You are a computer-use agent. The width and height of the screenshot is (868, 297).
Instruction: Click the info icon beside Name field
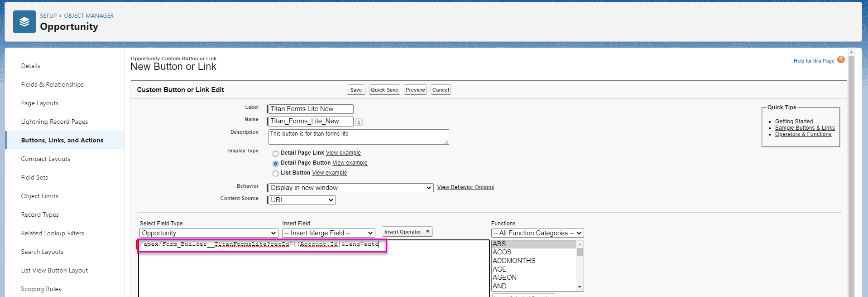click(x=359, y=122)
